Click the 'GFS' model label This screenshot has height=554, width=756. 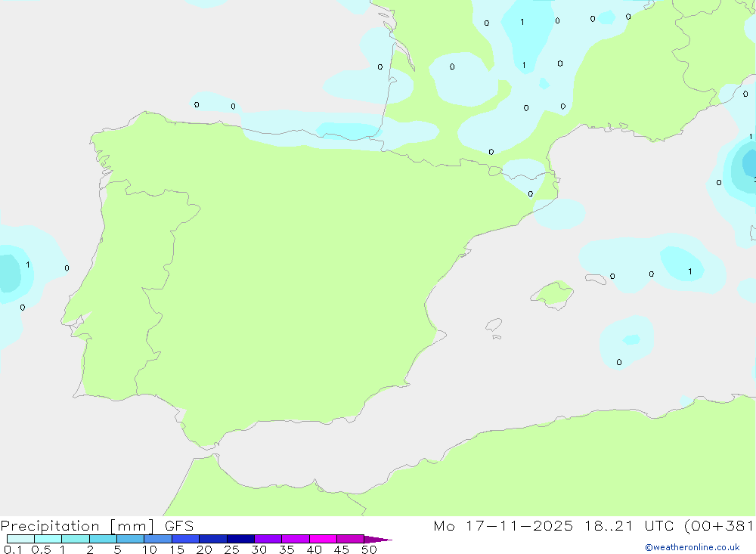pyautogui.click(x=179, y=526)
